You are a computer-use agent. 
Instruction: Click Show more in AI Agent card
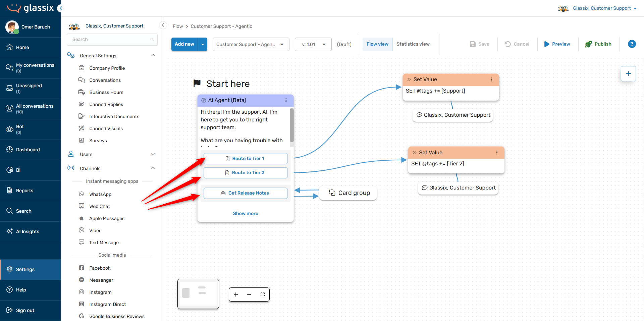pyautogui.click(x=246, y=214)
